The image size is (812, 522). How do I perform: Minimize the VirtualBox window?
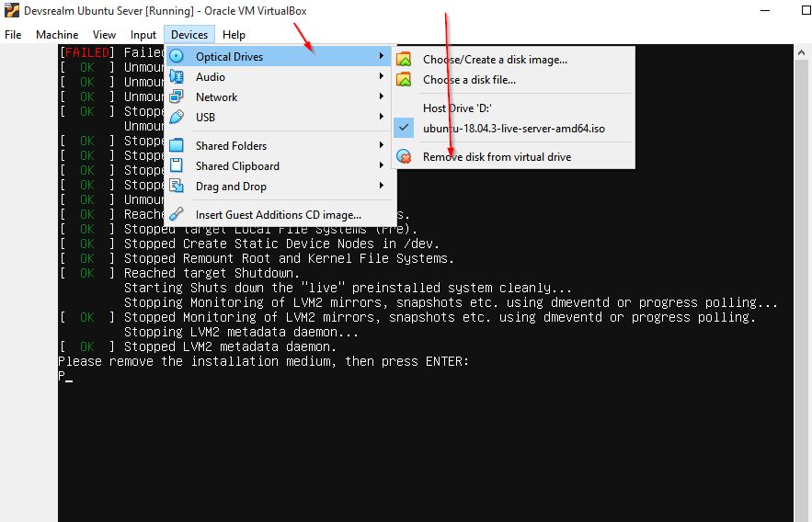(765, 10)
